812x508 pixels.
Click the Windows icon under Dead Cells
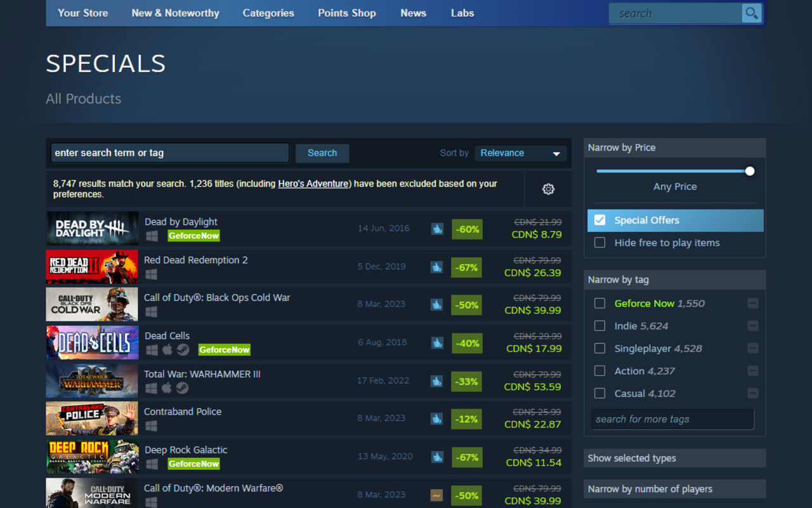[152, 349]
